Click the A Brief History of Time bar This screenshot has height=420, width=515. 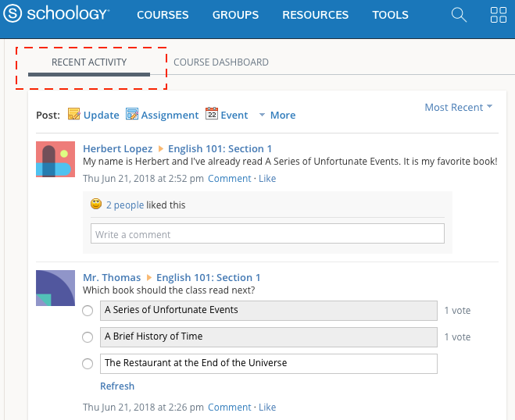269,337
